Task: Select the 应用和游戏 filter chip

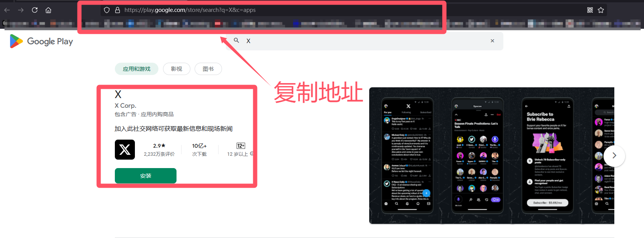Action: (x=136, y=69)
